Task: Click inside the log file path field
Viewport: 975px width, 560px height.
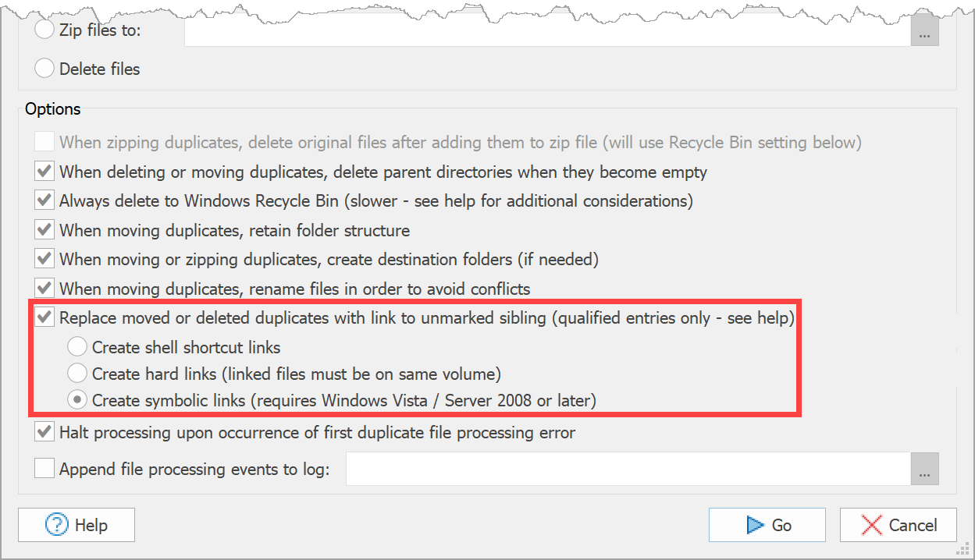Action: click(x=624, y=468)
